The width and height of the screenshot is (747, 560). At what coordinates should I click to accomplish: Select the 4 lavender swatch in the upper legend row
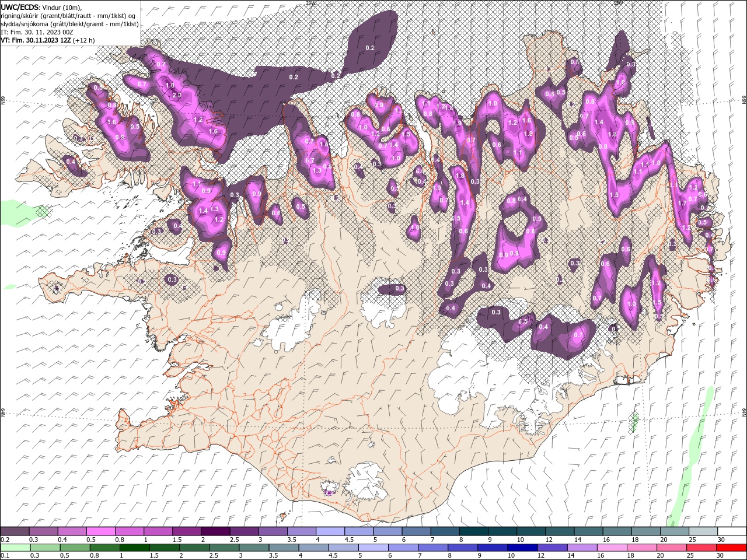[x=330, y=531]
